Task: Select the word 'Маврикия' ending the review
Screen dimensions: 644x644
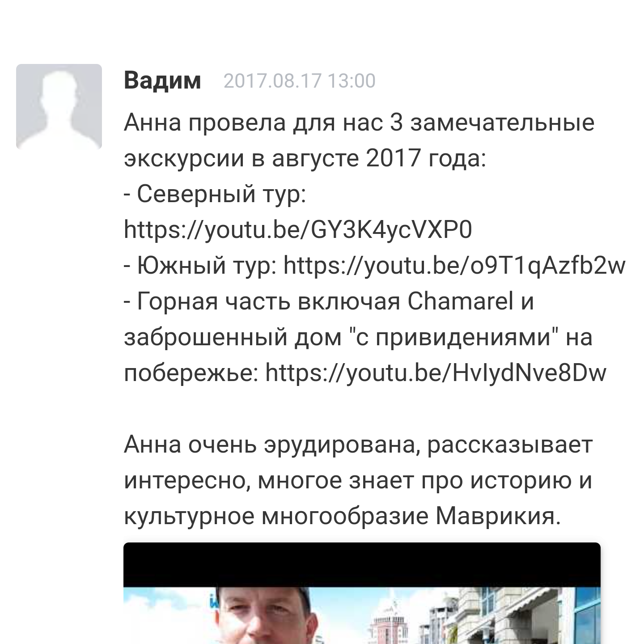Action: point(498,516)
